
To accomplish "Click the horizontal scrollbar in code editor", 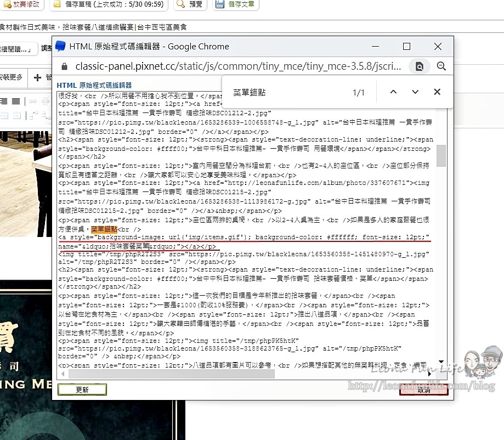I will (219, 374).
